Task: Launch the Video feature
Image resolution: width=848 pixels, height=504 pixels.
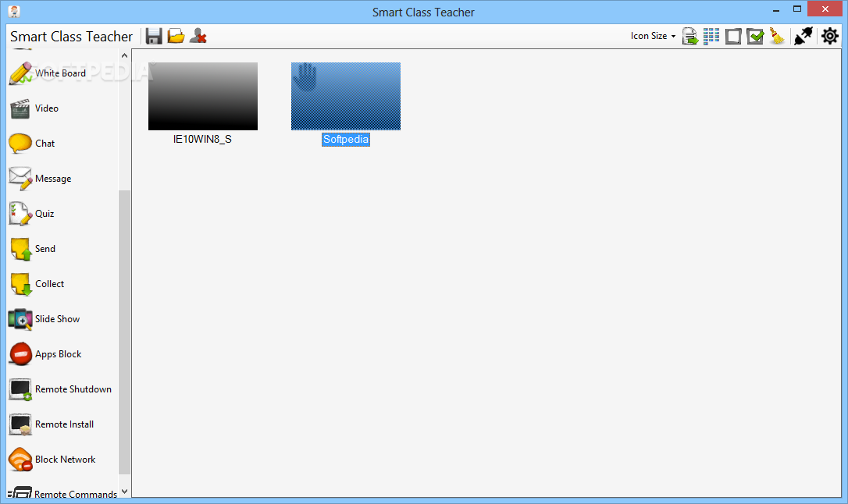Action: pyautogui.click(x=34, y=108)
